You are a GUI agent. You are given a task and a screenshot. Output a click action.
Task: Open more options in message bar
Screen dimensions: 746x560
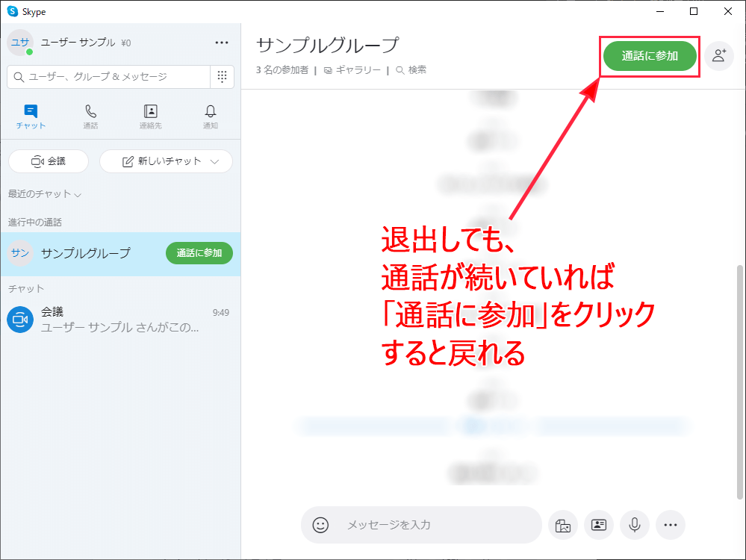[x=671, y=525]
